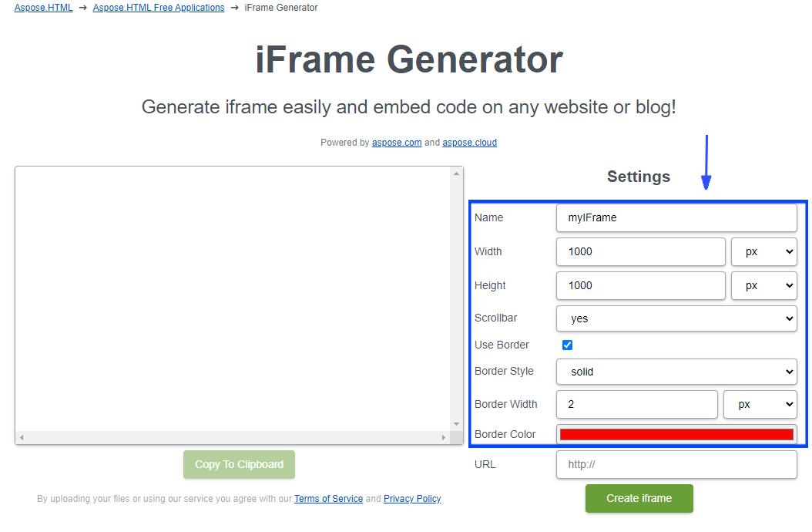
Task: Open the Height unit px dropdown
Action: tap(763, 286)
